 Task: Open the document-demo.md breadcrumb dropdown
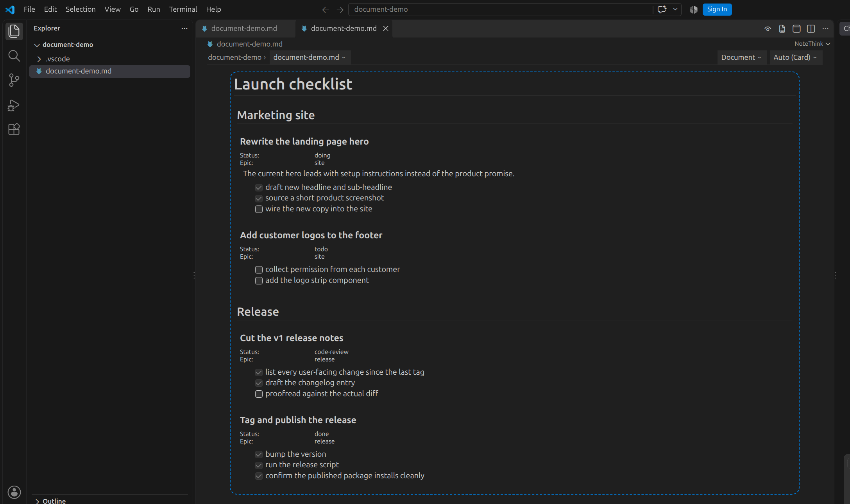coord(310,57)
